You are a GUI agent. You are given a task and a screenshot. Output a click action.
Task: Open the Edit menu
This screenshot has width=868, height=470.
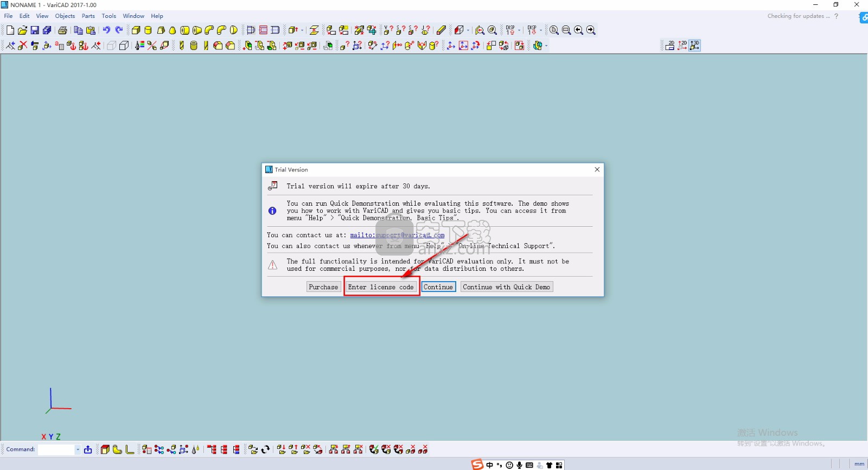pos(24,16)
